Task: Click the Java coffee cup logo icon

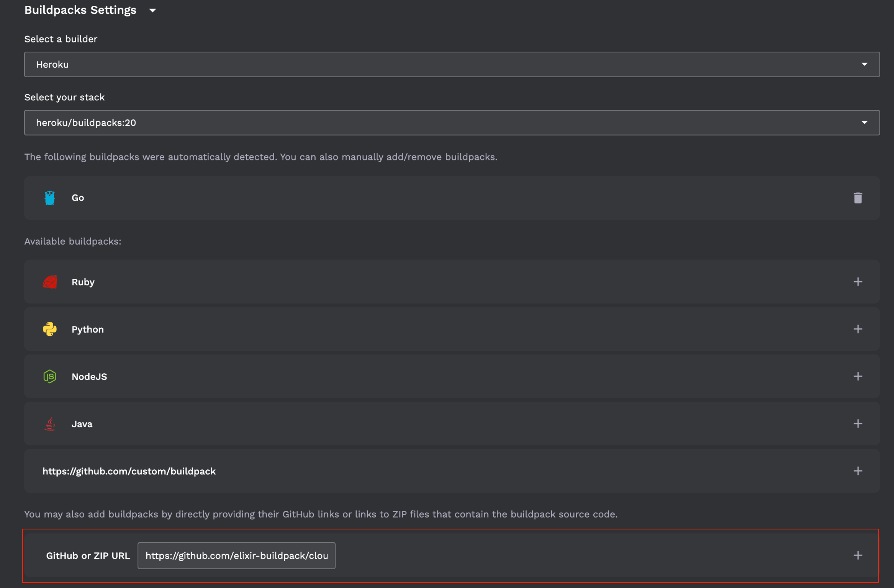Action: [50, 424]
